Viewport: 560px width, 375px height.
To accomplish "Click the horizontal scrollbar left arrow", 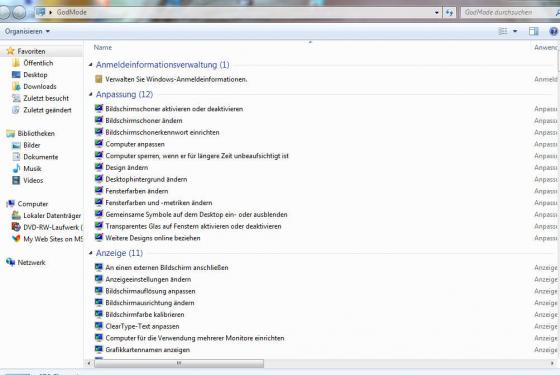I will coord(89,363).
